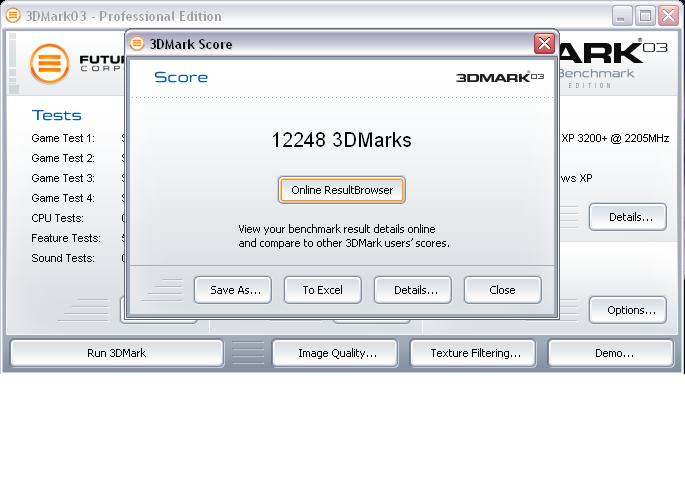The width and height of the screenshot is (685, 480).
Task: Select the Game Test 3 label
Action: point(63,178)
